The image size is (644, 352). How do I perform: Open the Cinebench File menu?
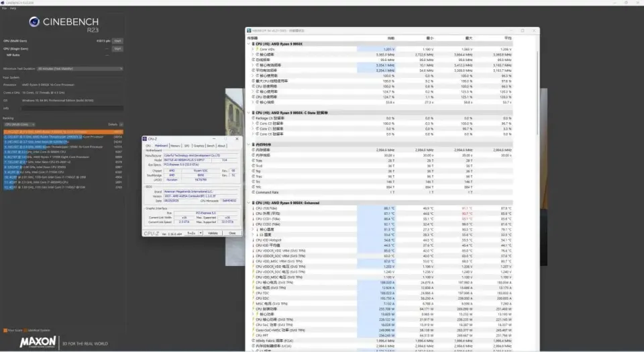pos(4,8)
